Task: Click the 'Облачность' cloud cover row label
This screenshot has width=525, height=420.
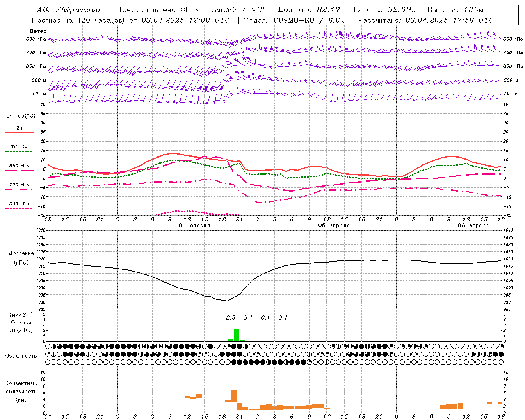Action: point(21,356)
